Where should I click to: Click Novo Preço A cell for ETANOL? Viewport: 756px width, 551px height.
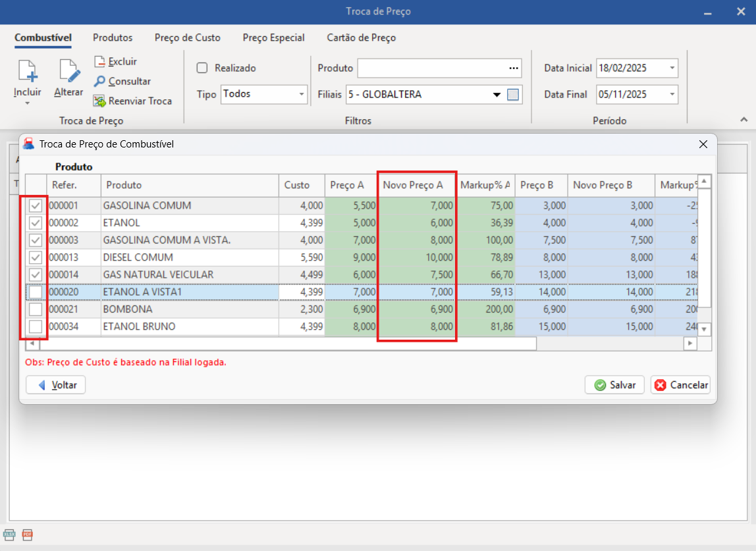[x=417, y=223]
